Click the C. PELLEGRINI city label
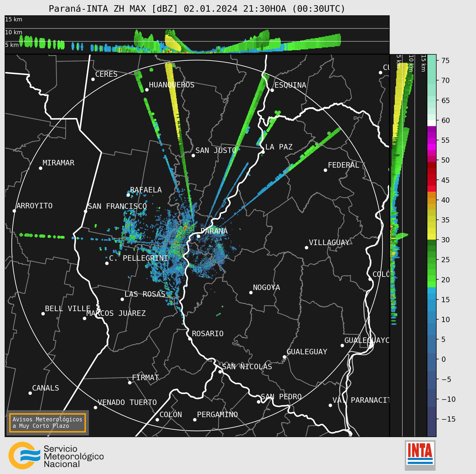476x474 pixels. (x=139, y=258)
